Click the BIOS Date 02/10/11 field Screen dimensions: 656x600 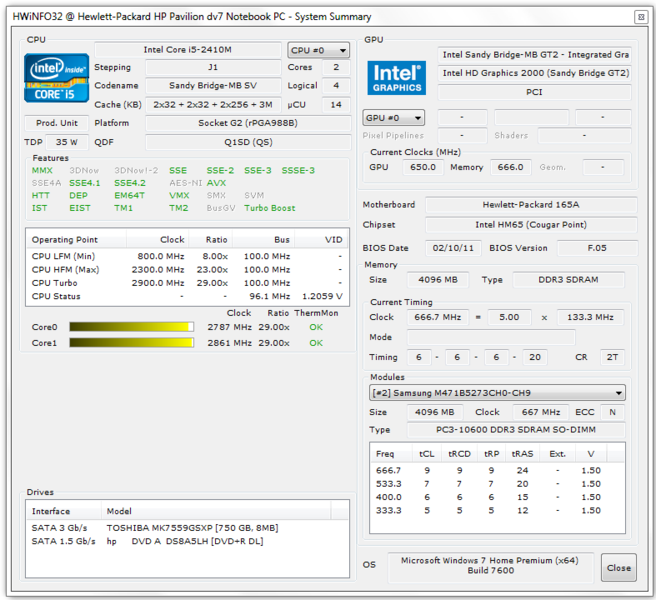tap(453, 248)
